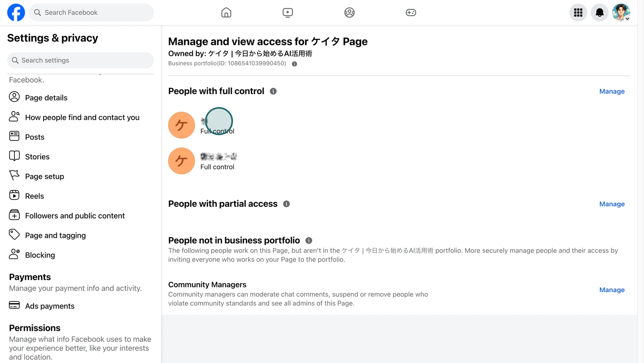Click the Page details icon

[14, 97]
